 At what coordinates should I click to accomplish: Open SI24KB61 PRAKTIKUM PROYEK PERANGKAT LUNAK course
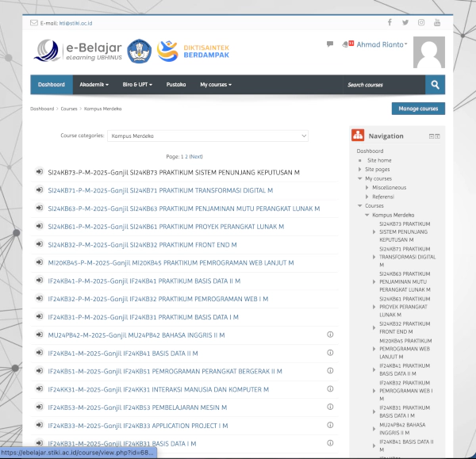pos(166,227)
